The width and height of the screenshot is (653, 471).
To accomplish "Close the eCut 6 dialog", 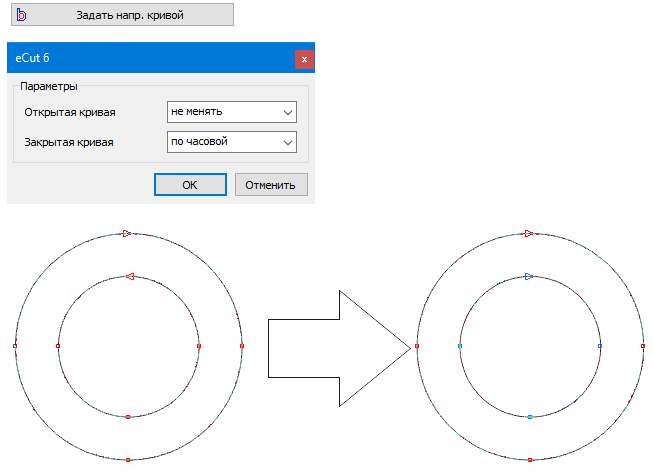I will point(304,59).
